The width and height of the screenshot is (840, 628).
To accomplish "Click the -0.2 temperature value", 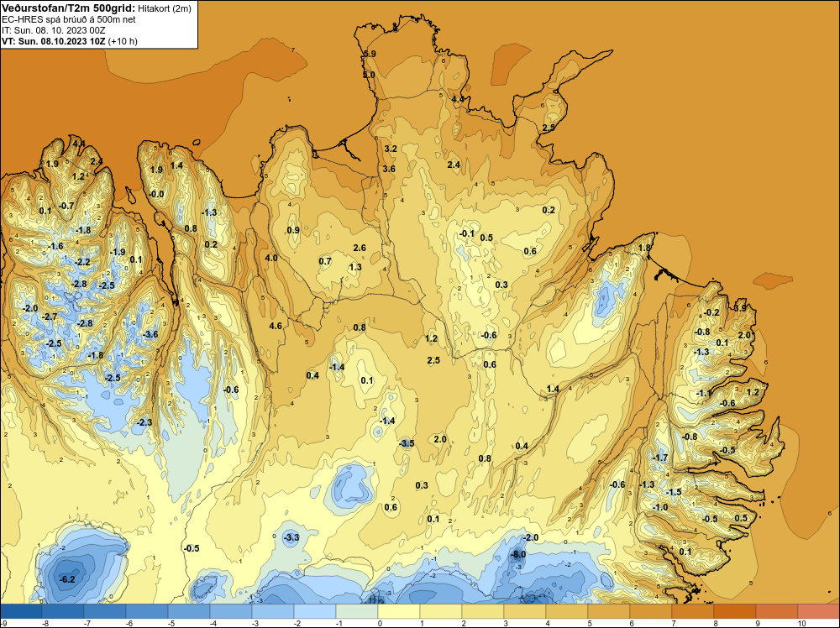I will pyautogui.click(x=711, y=312).
